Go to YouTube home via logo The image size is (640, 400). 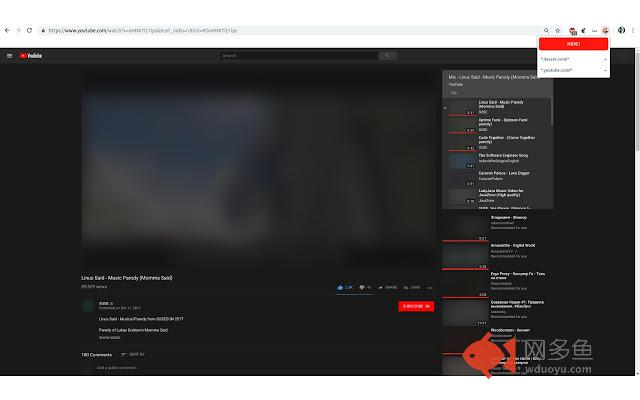tap(31, 56)
